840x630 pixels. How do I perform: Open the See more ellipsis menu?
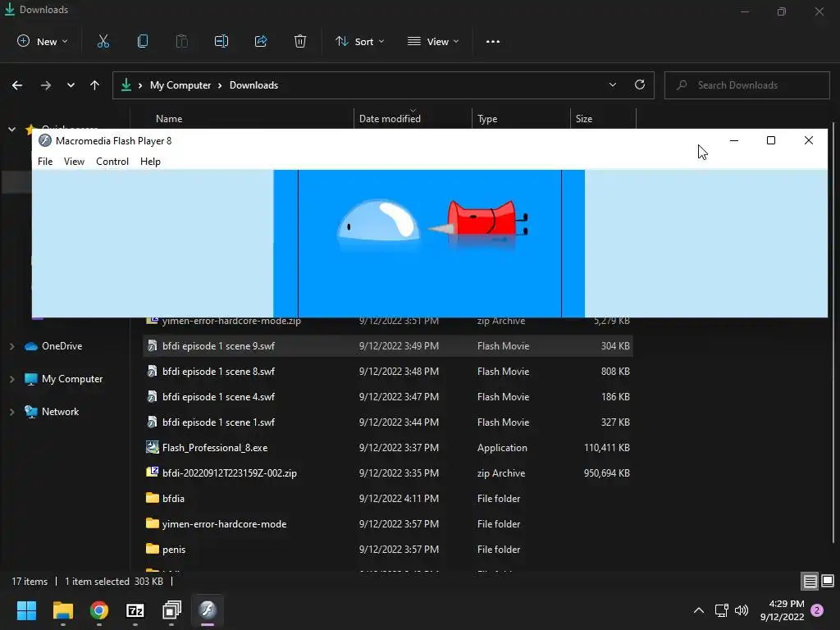coord(493,41)
